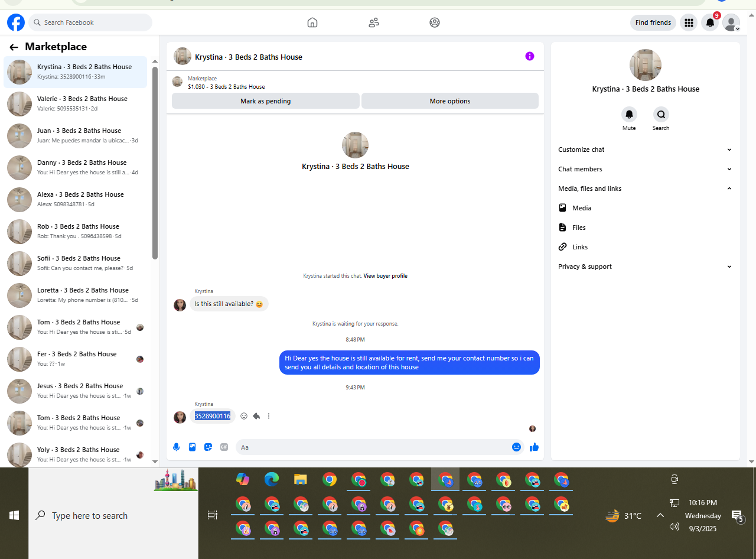Open the Facebook menu grid icon
756x559 pixels.
(x=689, y=22)
